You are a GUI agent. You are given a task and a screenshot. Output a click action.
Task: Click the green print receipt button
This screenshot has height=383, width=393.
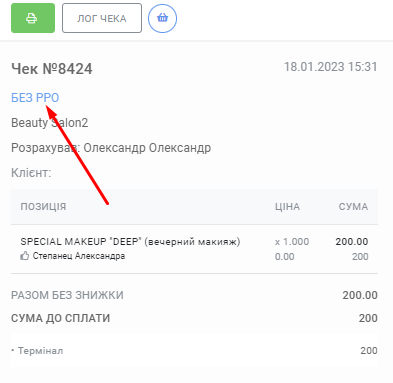pyautogui.click(x=33, y=18)
